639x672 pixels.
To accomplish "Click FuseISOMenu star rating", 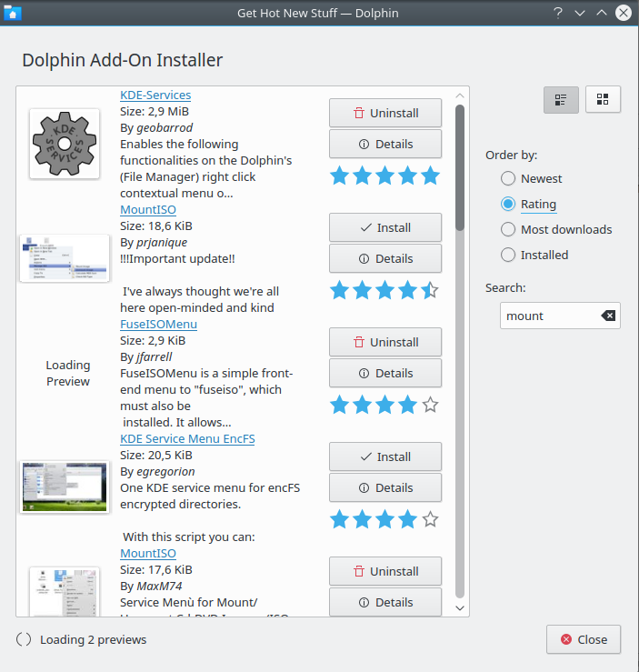I will [384, 405].
